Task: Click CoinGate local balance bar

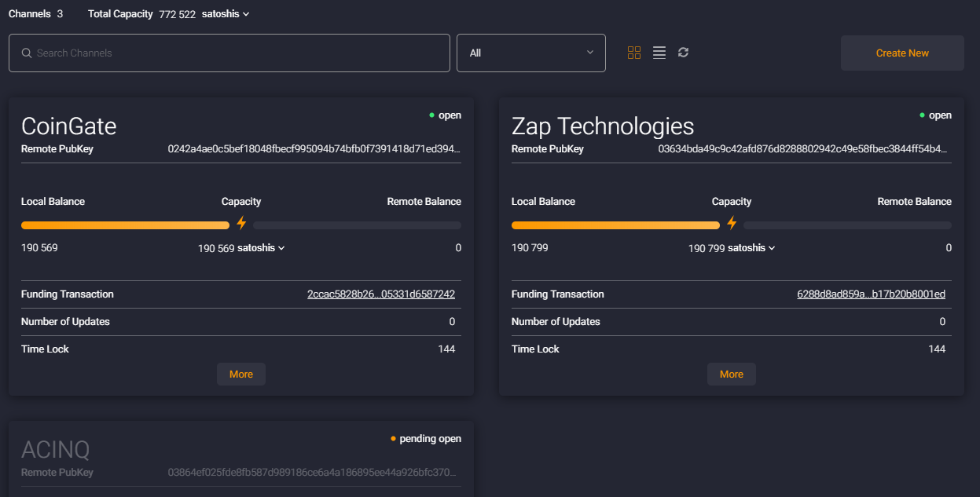Action: (125, 225)
